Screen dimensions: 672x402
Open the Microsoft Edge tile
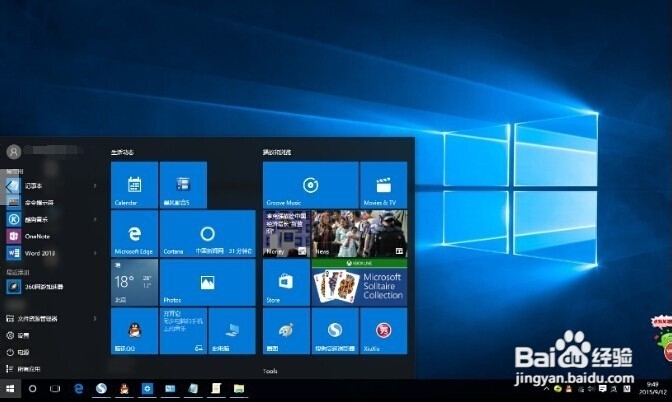point(135,234)
